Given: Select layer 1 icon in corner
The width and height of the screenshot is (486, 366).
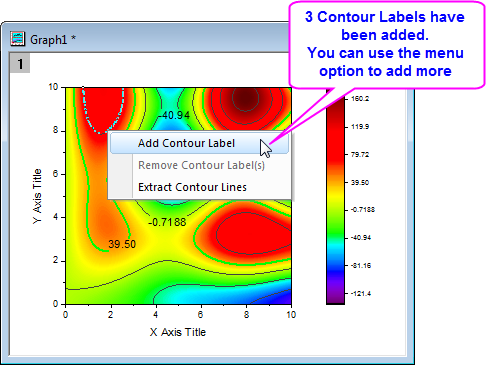Looking at the screenshot, I should (x=20, y=63).
